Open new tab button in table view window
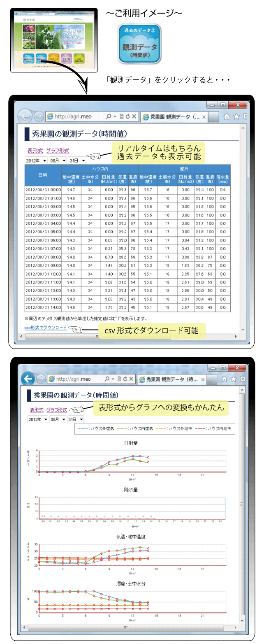The width and height of the screenshot is (278, 644). point(214,117)
